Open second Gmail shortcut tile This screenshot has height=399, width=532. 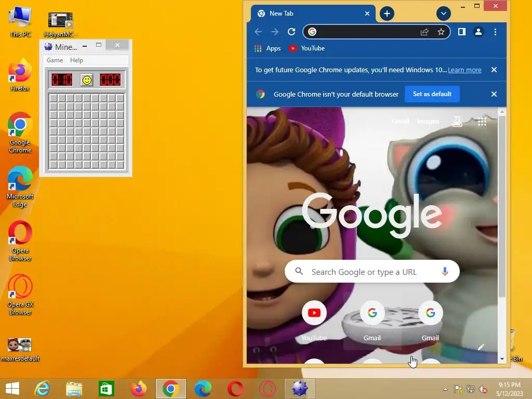click(x=430, y=321)
